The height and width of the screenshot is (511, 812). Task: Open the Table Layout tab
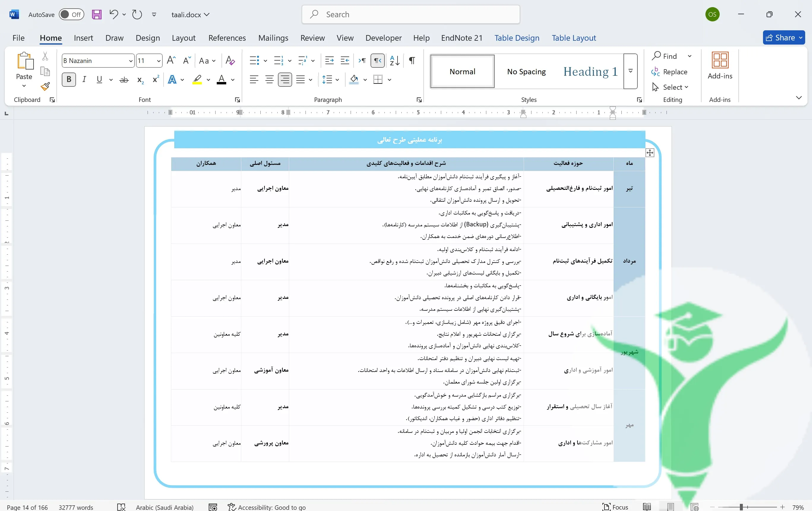tap(574, 38)
